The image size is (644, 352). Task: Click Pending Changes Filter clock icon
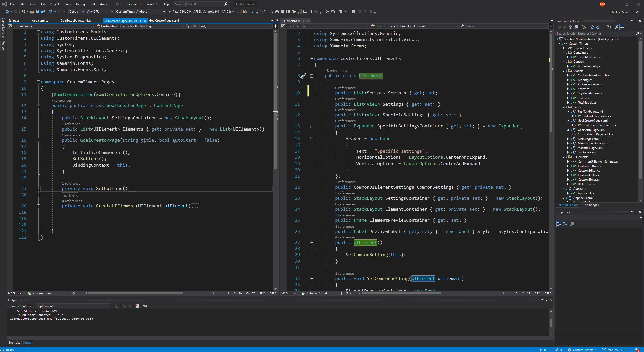pos(584,27)
